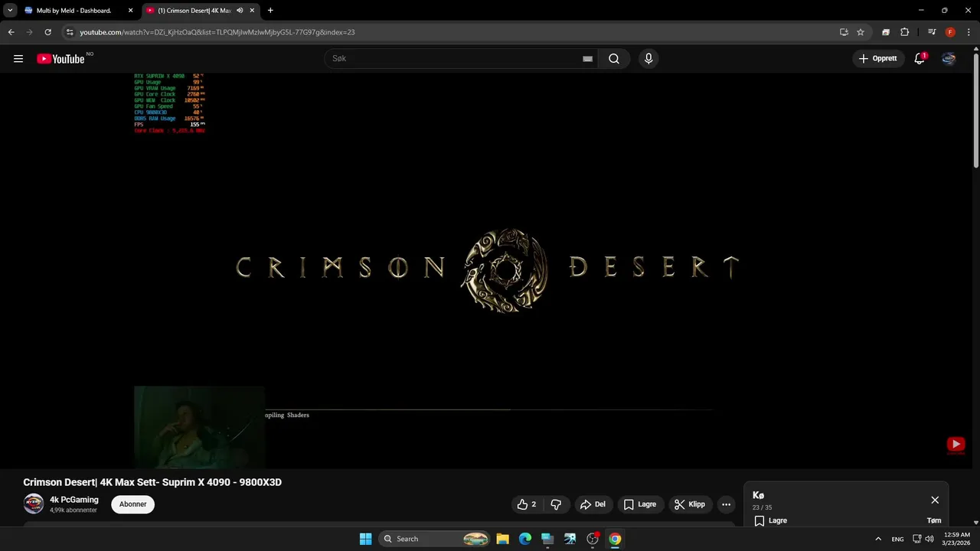This screenshot has width=980, height=551.
Task: Click the Opprett create button
Action: (878, 59)
